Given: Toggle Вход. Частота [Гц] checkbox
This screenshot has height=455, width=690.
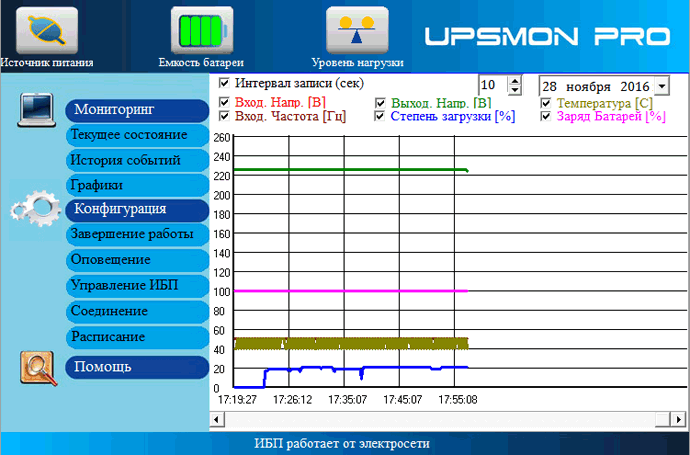Looking at the screenshot, I should pyautogui.click(x=224, y=116).
